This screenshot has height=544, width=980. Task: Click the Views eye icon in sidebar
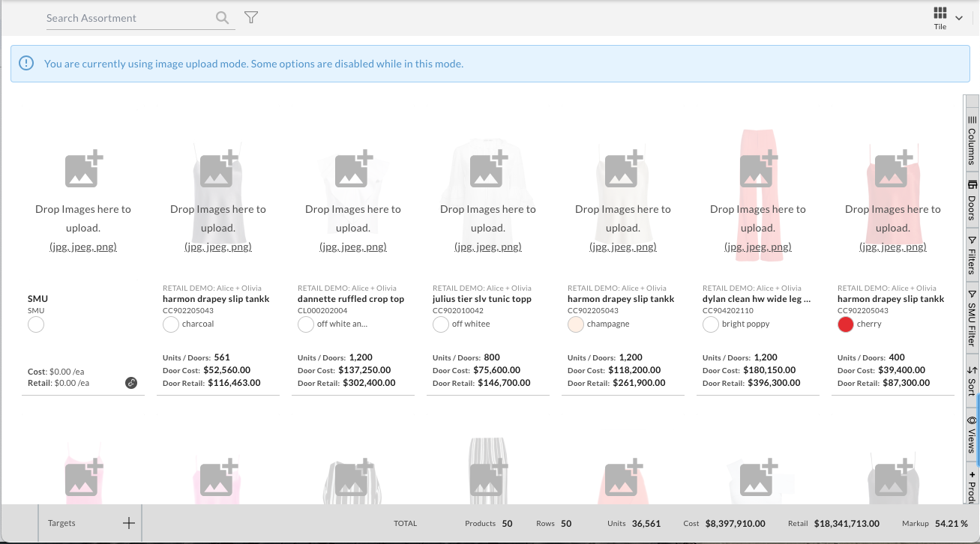coord(973,420)
